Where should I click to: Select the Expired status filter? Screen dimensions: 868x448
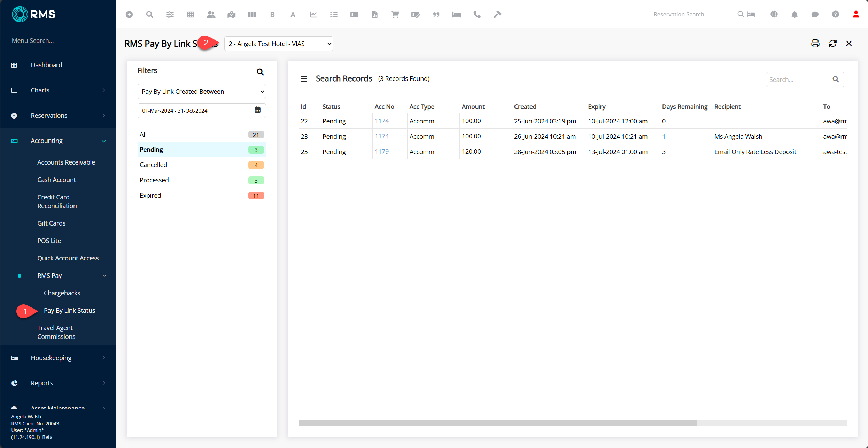[x=202, y=196]
